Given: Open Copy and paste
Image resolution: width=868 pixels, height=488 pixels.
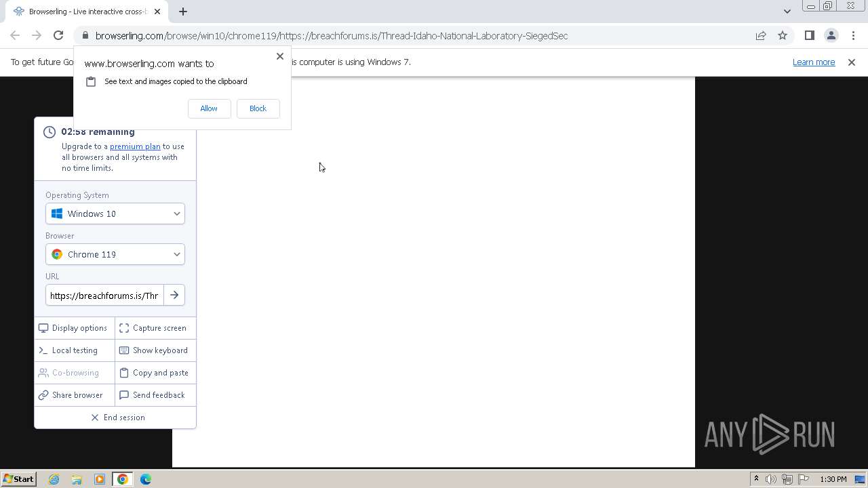Looking at the screenshot, I should pyautogui.click(x=155, y=373).
